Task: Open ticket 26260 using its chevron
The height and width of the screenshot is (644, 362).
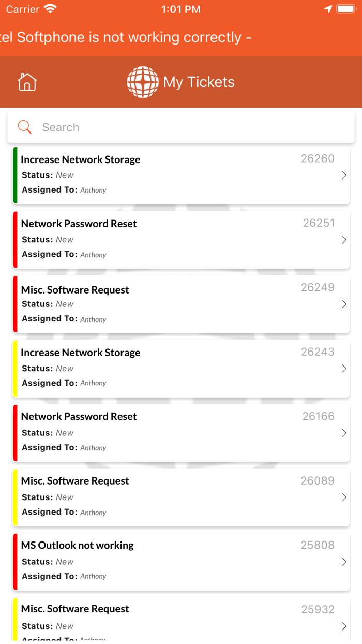Action: tap(344, 175)
